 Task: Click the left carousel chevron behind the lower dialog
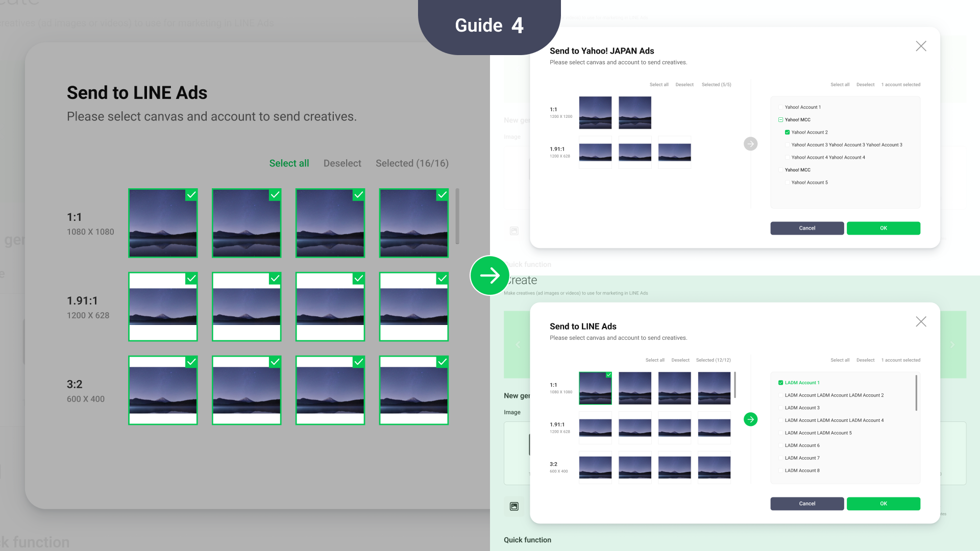pos(518,345)
